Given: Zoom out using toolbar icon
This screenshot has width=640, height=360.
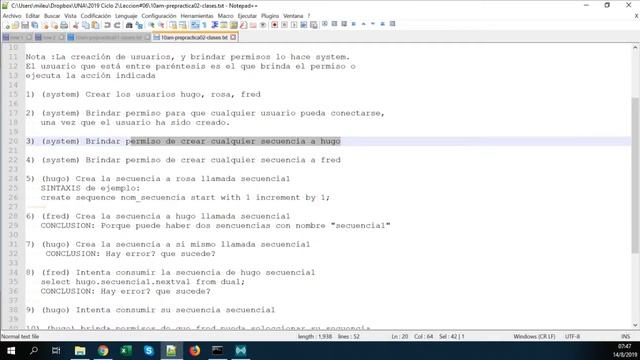Looking at the screenshot, I should (x=161, y=25).
